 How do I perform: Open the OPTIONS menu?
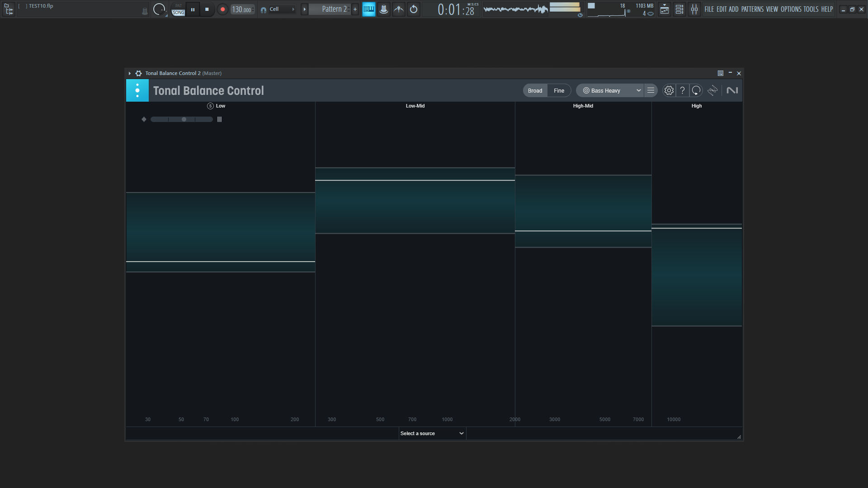click(790, 9)
